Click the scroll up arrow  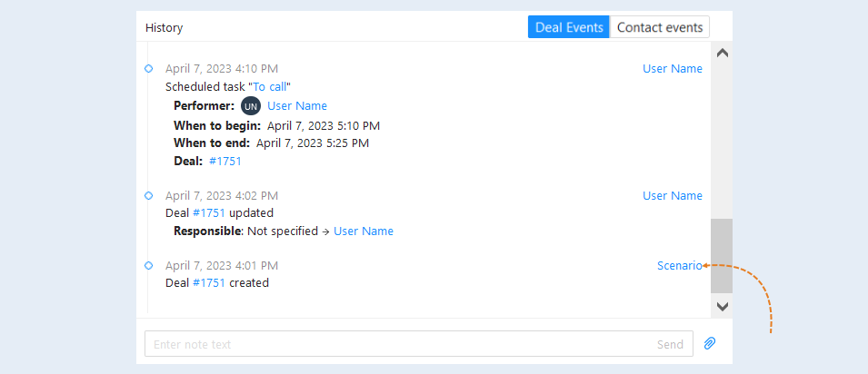[722, 54]
